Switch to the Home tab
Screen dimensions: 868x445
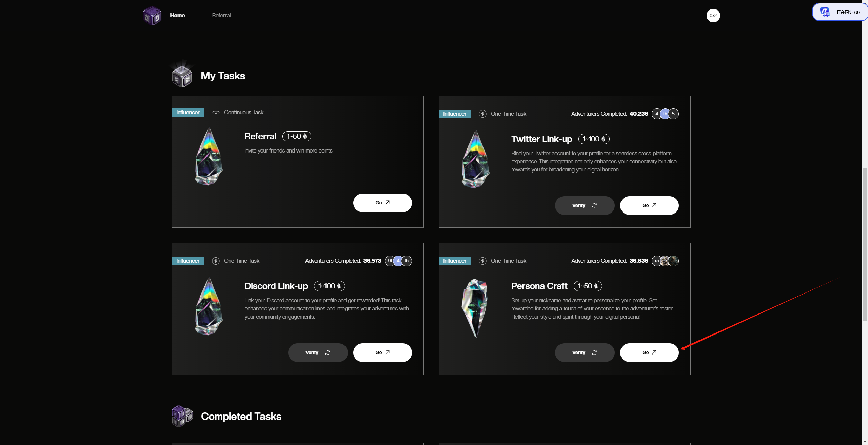(177, 15)
